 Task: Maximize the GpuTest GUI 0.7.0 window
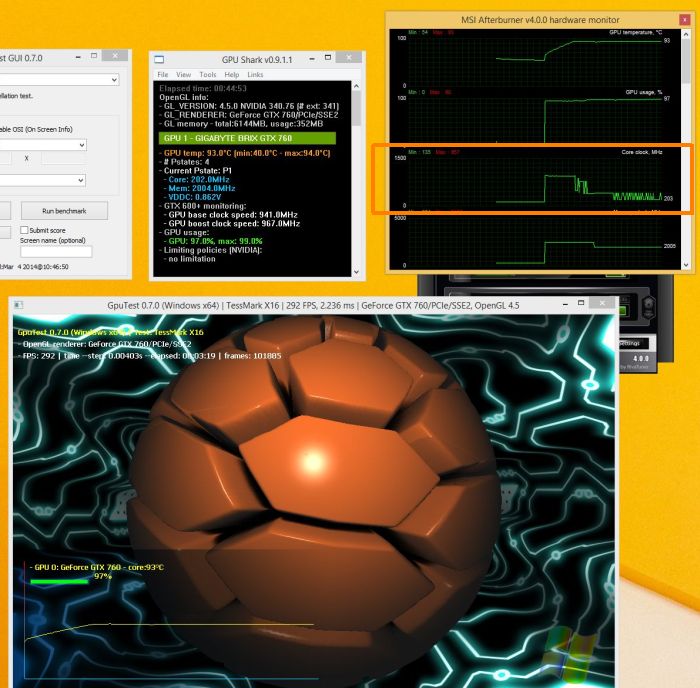pyautogui.click(x=94, y=56)
